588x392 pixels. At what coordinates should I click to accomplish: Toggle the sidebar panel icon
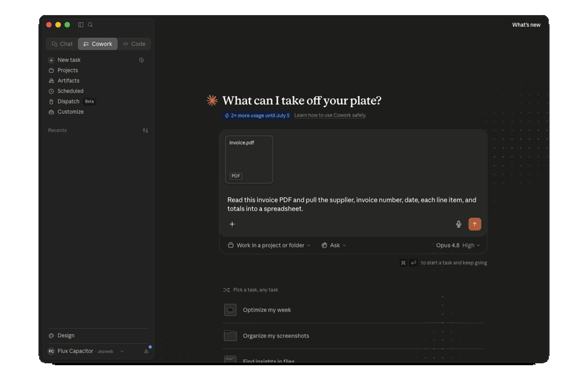click(80, 25)
